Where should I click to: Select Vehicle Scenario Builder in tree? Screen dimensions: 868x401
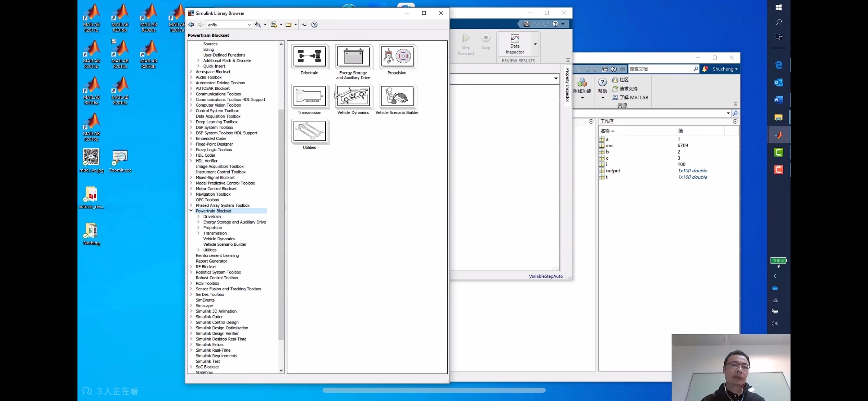pyautogui.click(x=225, y=244)
